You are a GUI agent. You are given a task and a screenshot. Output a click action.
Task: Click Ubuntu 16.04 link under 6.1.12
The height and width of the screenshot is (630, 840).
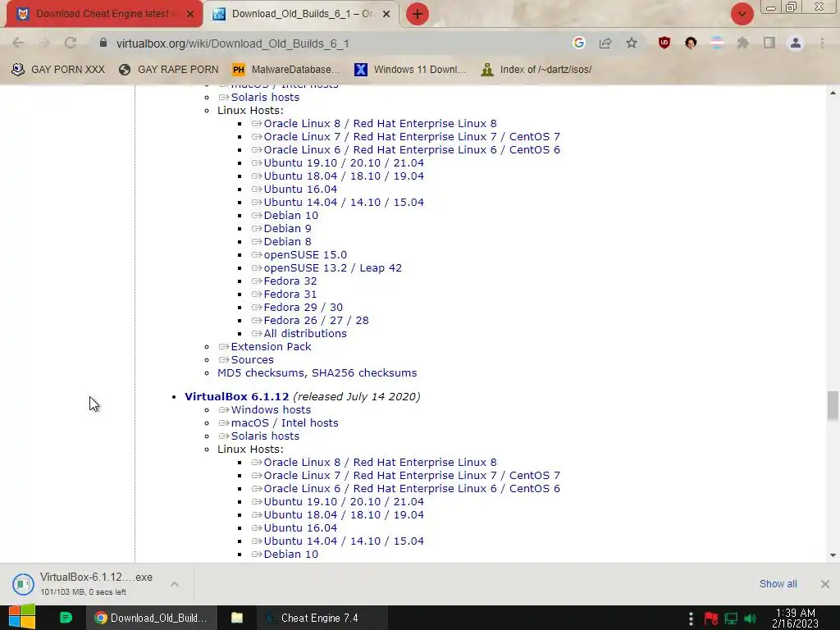pos(300,527)
